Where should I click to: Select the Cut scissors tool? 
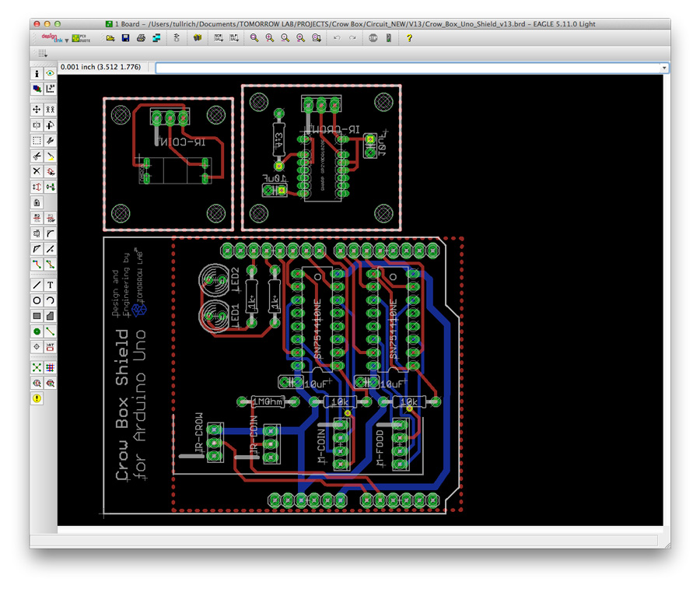pyautogui.click(x=37, y=156)
